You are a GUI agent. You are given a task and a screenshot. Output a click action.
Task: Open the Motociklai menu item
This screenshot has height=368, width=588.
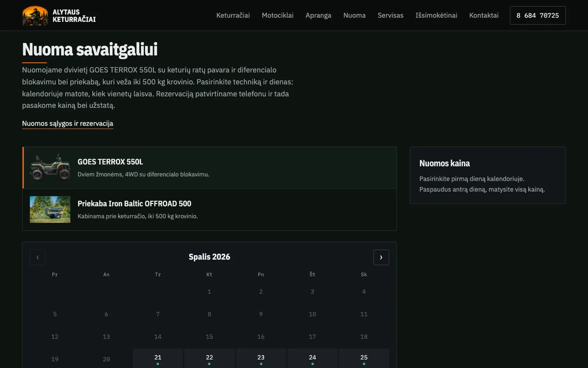tap(277, 15)
